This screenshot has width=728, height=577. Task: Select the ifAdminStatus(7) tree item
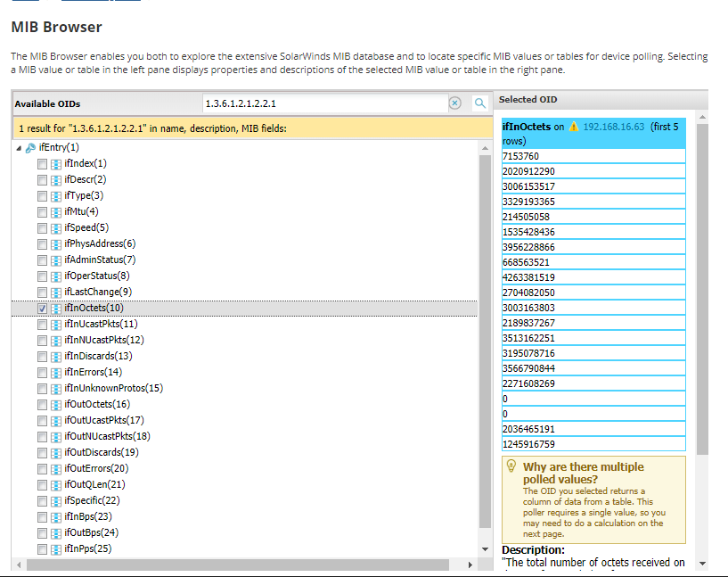click(100, 260)
